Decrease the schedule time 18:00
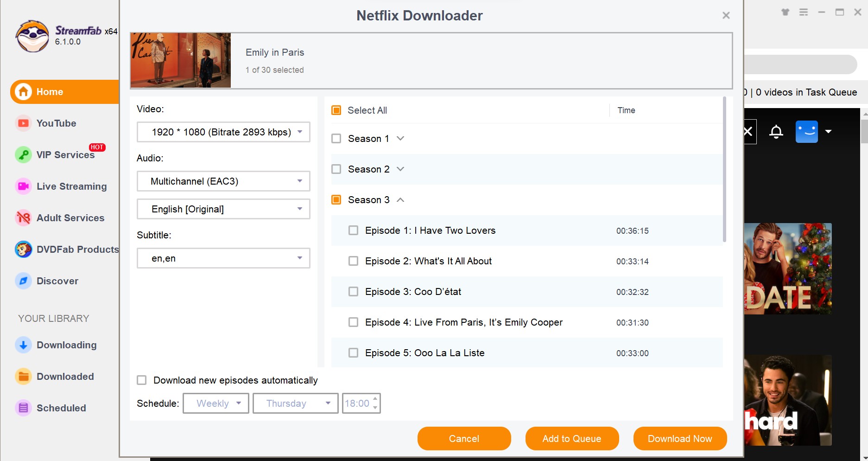Screen dimensions: 868x461 [375, 408]
